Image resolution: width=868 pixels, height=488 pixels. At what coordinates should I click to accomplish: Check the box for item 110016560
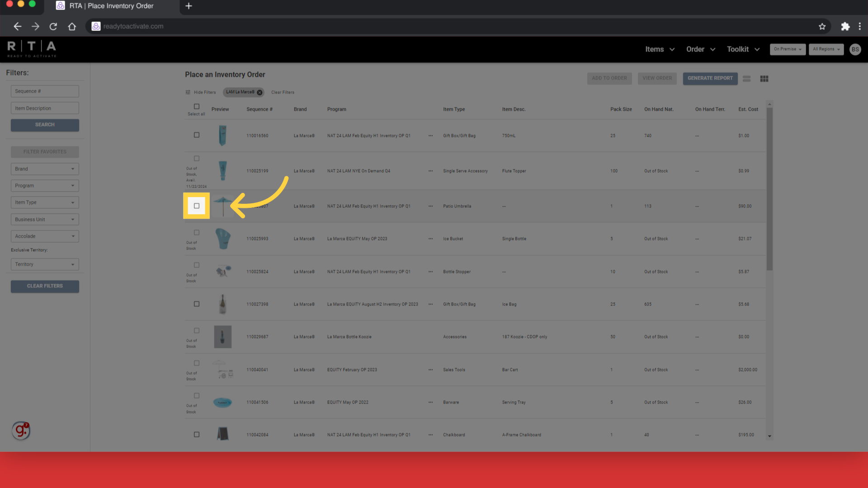pyautogui.click(x=197, y=135)
